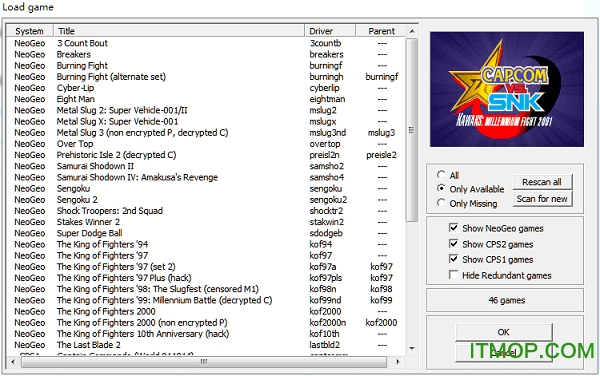600x376 pixels.
Task: Select the Eight Man game row
Action: click(206, 99)
